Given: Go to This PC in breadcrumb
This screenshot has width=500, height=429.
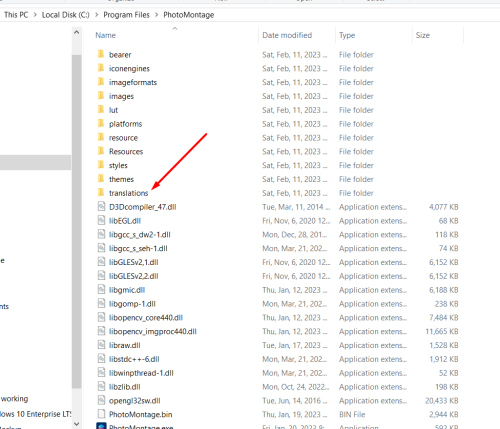Looking at the screenshot, I should (x=16, y=15).
